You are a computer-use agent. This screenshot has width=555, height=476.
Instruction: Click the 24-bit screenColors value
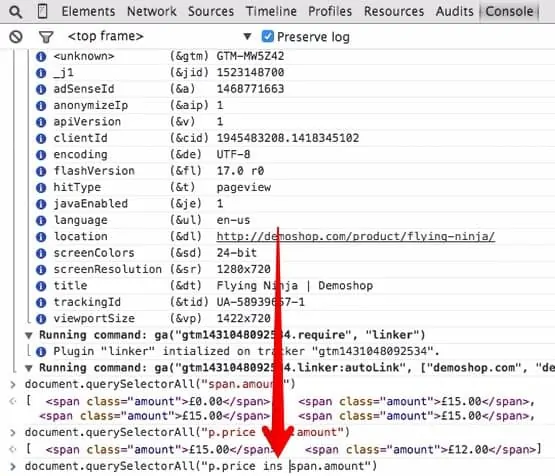[x=236, y=253]
